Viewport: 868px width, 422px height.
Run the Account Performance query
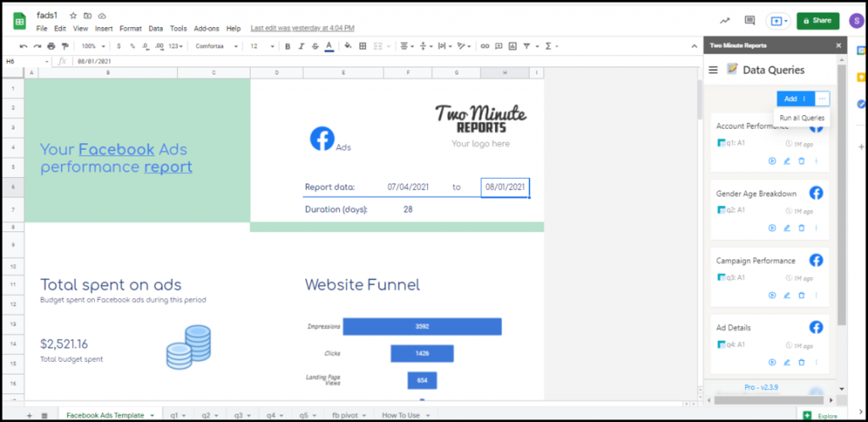772,161
